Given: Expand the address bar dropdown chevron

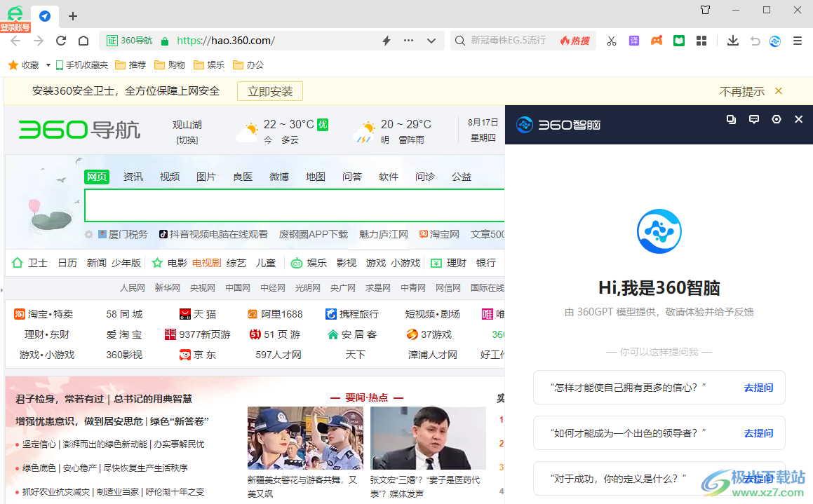Looking at the screenshot, I should pyautogui.click(x=431, y=41).
